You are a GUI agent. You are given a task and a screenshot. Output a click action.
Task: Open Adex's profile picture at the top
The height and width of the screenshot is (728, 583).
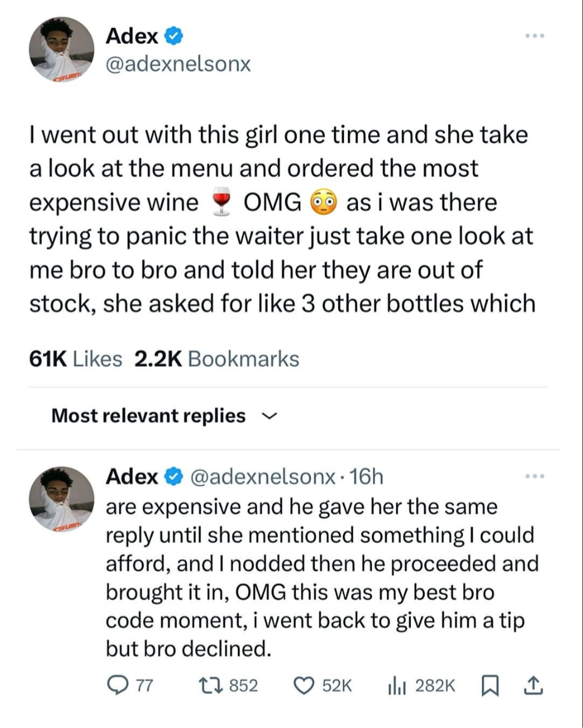(61, 49)
